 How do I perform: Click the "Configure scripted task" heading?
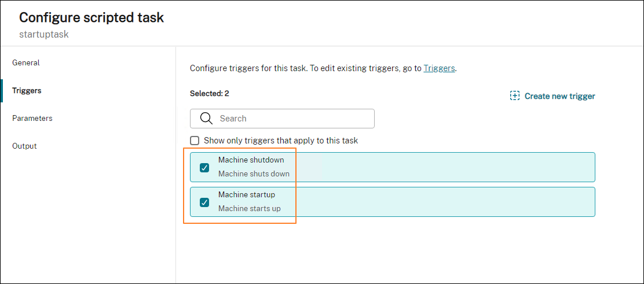pyautogui.click(x=92, y=17)
